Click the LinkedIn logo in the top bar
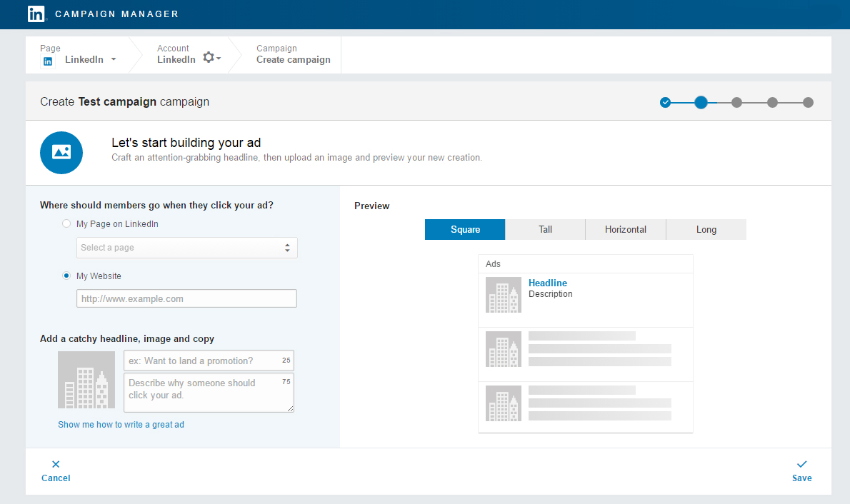850x504 pixels. point(36,14)
